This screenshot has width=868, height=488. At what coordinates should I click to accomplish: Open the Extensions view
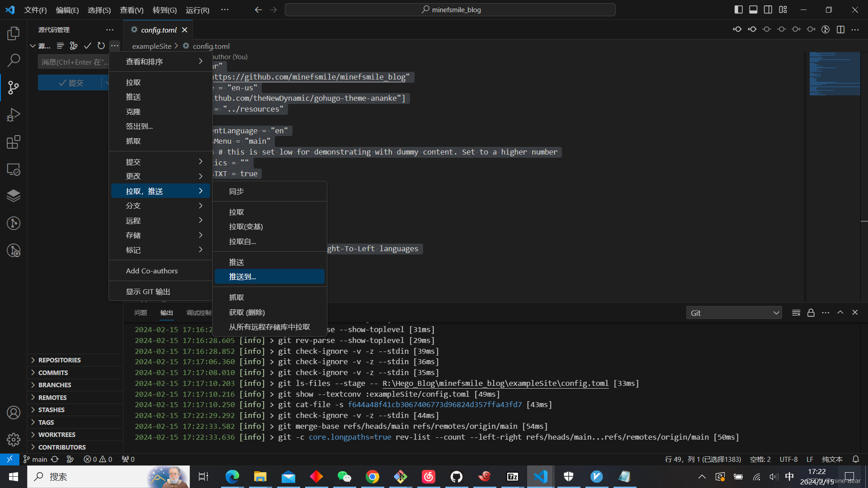[x=14, y=142]
